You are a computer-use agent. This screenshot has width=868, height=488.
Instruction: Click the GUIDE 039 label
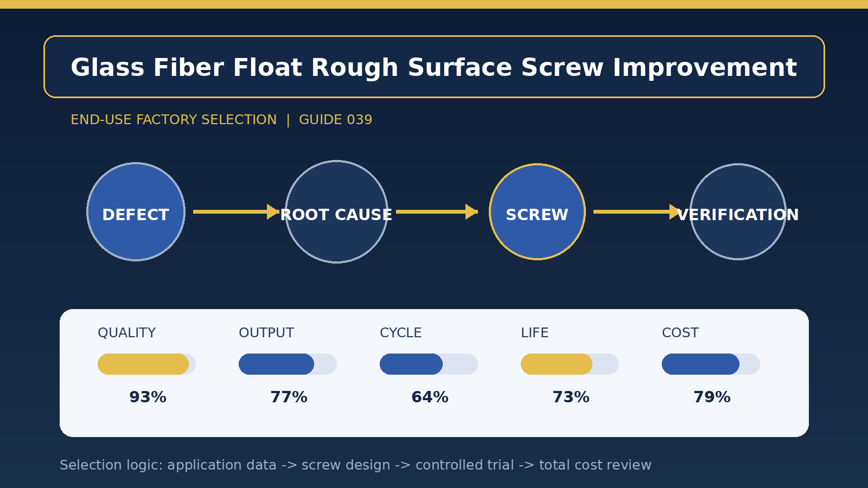click(x=336, y=120)
